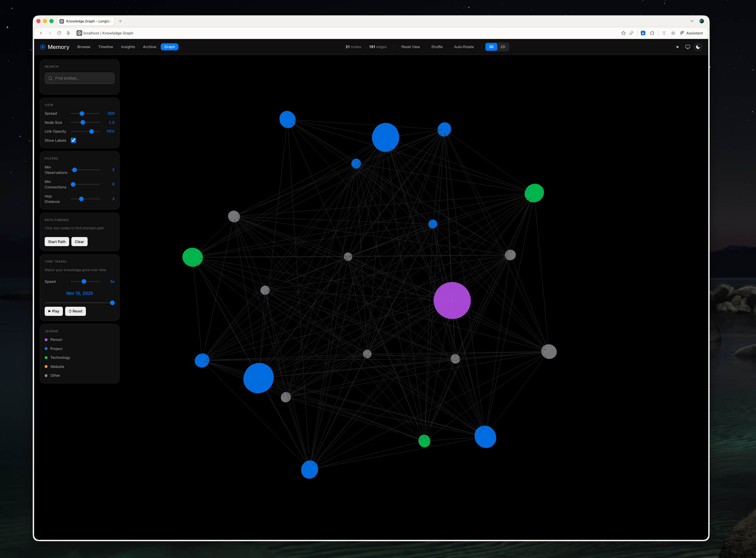Viewport: 756px width, 558px height.
Task: Click the reader mode lines icon
Action: point(664,33)
